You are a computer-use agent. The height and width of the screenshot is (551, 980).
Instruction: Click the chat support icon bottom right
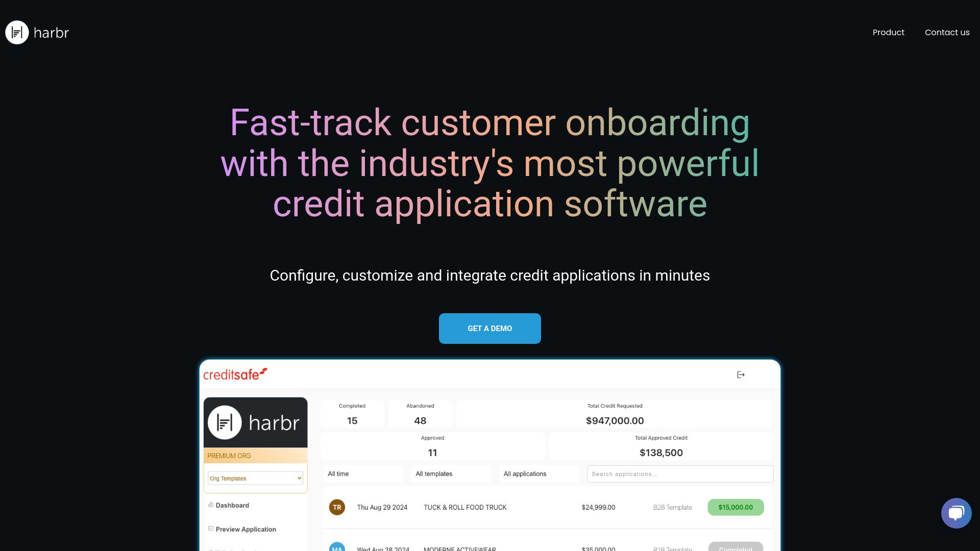(x=956, y=513)
